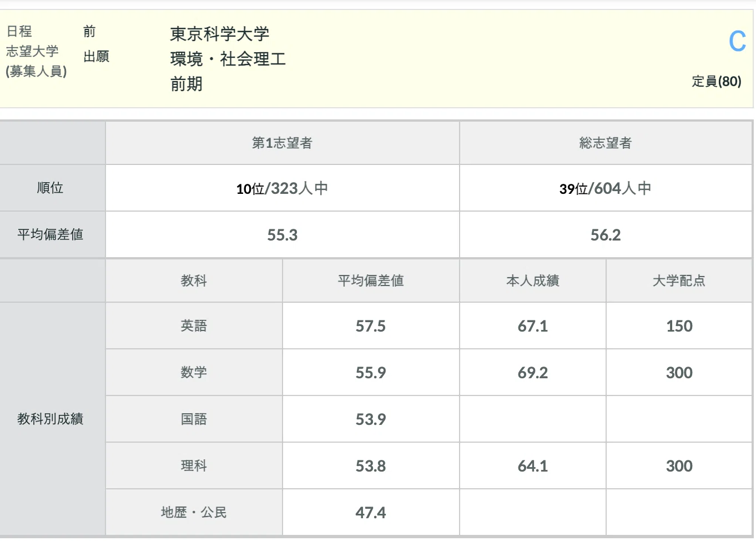Click the capacity label 定員(80)
756x541 pixels.
tap(717, 82)
